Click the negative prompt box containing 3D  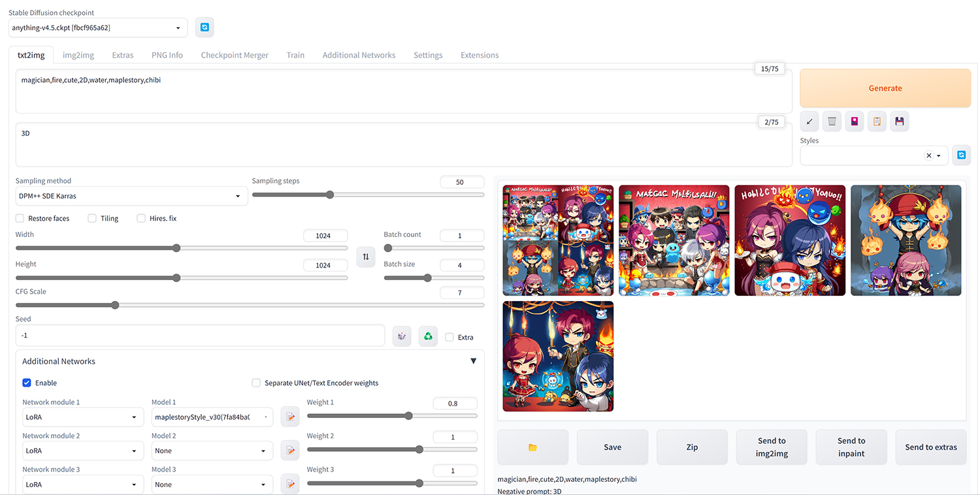[404, 144]
